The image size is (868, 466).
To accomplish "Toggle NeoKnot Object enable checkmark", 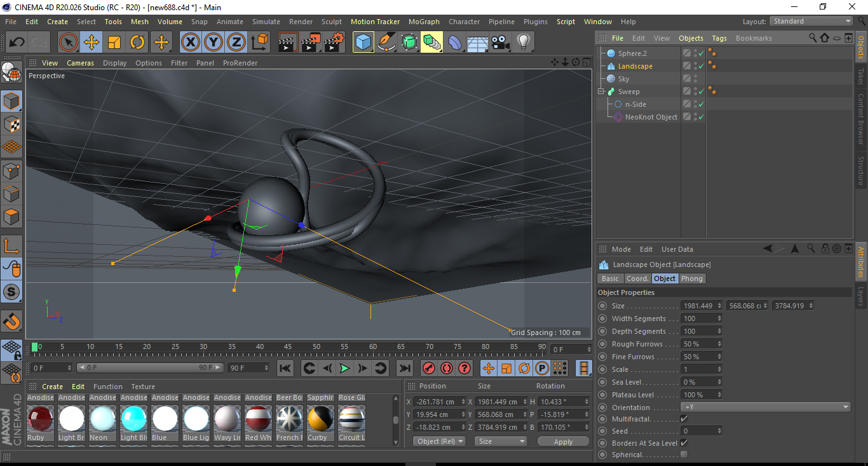I will pos(702,117).
